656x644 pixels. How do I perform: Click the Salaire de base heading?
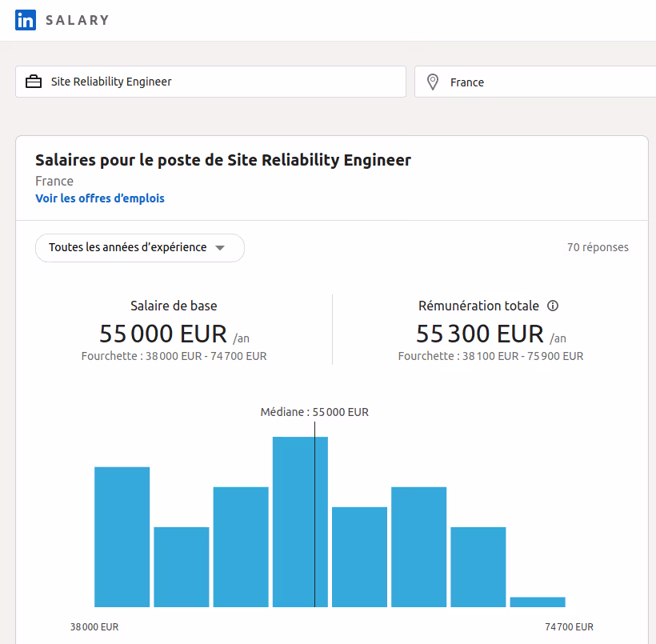pyautogui.click(x=174, y=306)
